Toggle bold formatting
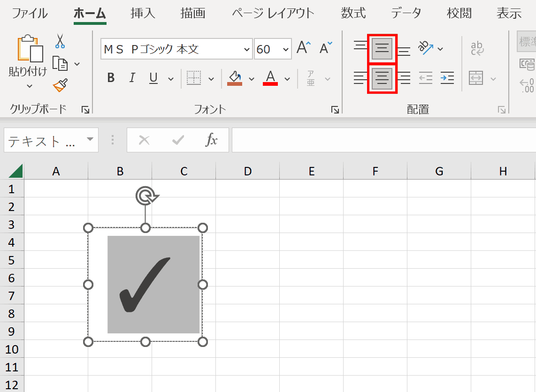Viewport: 536px width, 392px height. [111, 78]
